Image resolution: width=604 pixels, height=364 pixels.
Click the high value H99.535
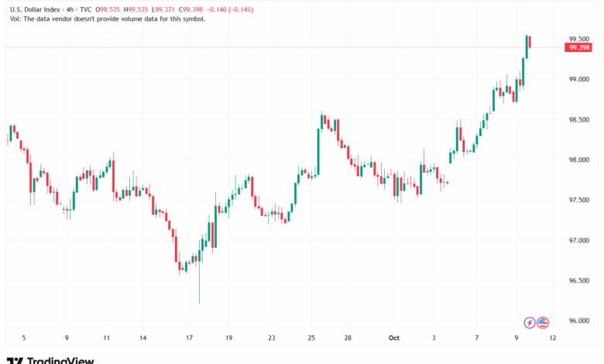(x=136, y=9)
